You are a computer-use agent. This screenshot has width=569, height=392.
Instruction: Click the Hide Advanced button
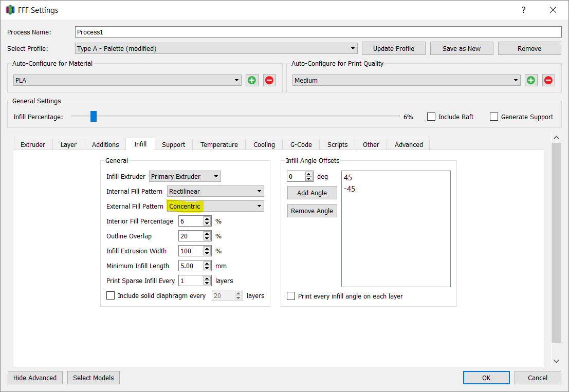[x=35, y=378]
